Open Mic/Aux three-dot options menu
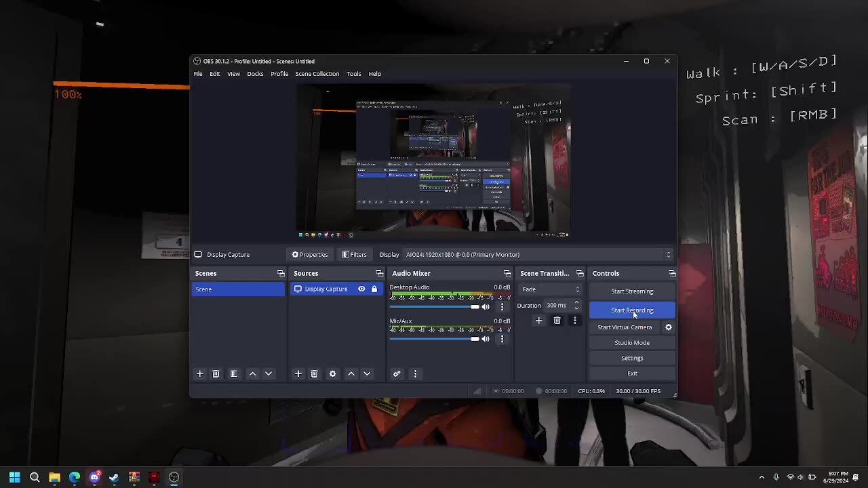The image size is (868, 488). point(502,339)
